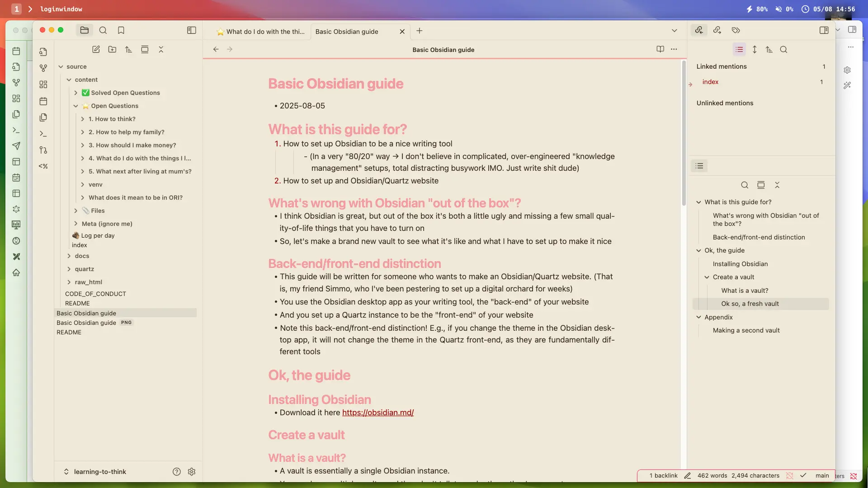Toggle the left sidebar collapse button

tap(191, 30)
